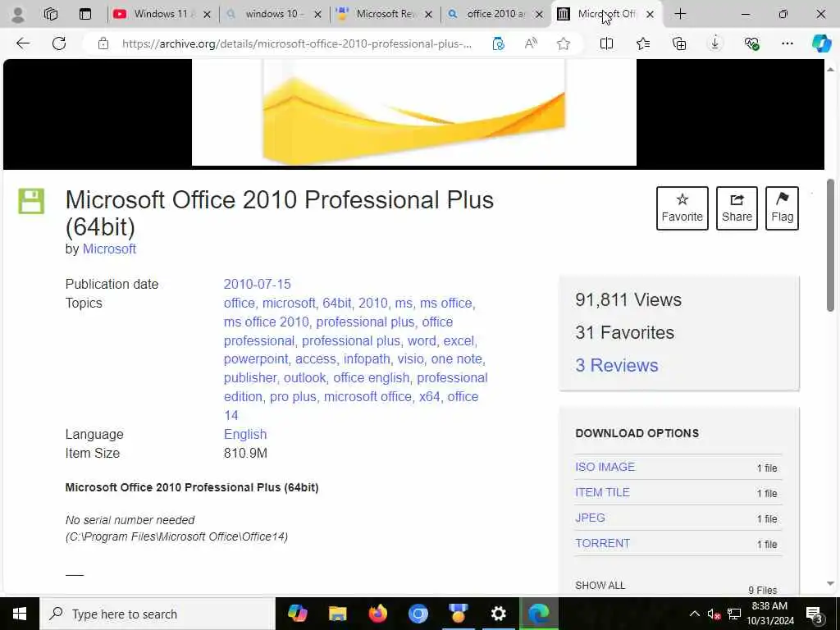Open Browser essentials heart icon
This screenshot has width=840, height=630.
coord(751,43)
